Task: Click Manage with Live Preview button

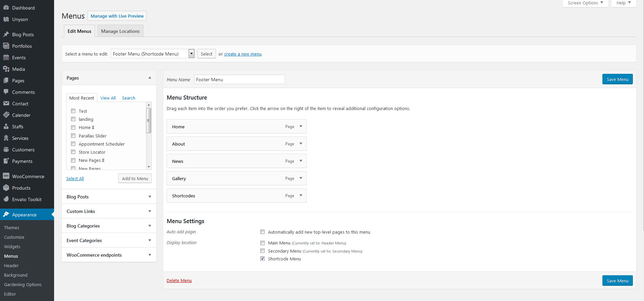Action: point(117,16)
